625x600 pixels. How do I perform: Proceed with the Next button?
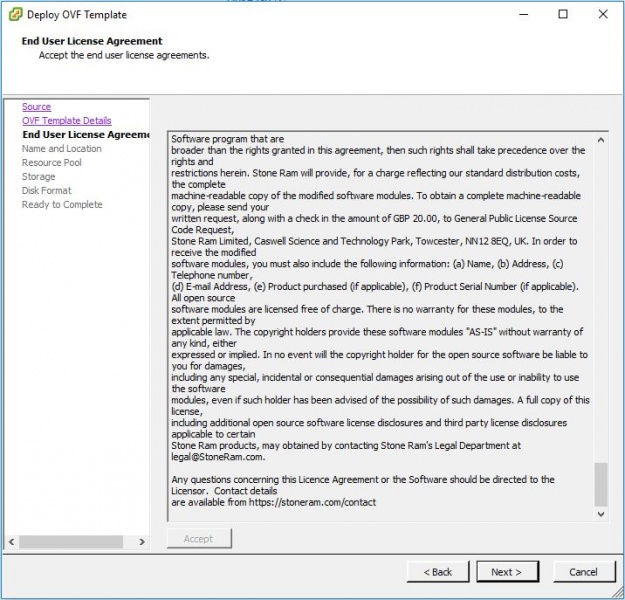click(507, 572)
